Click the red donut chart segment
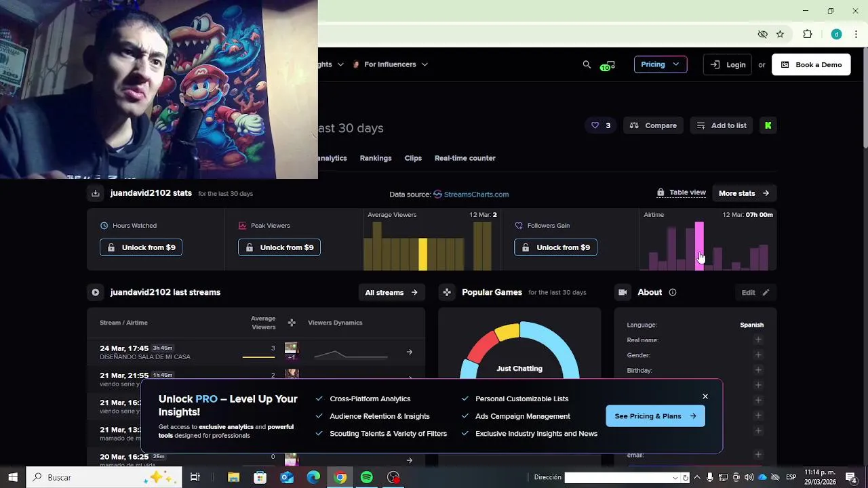 [x=482, y=348]
